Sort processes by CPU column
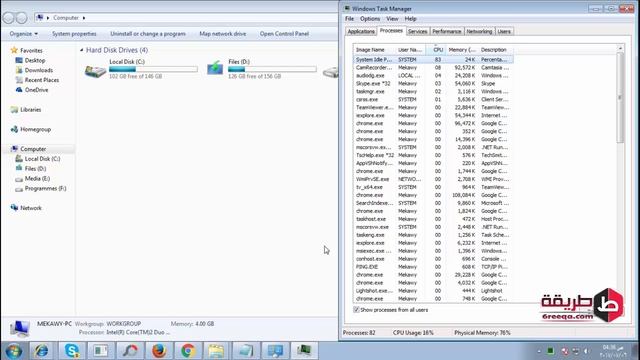640x360 pixels. click(x=436, y=50)
